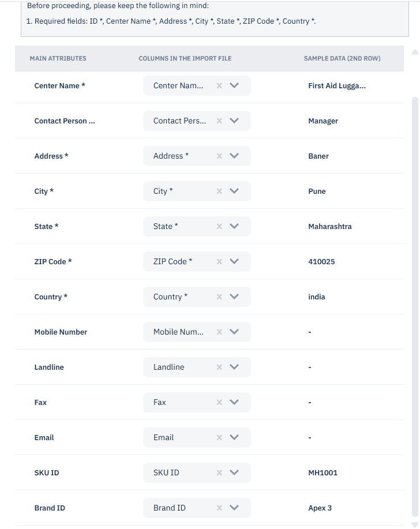The image size is (420, 529).
Task: Remove the State column selection
Action: click(x=219, y=227)
